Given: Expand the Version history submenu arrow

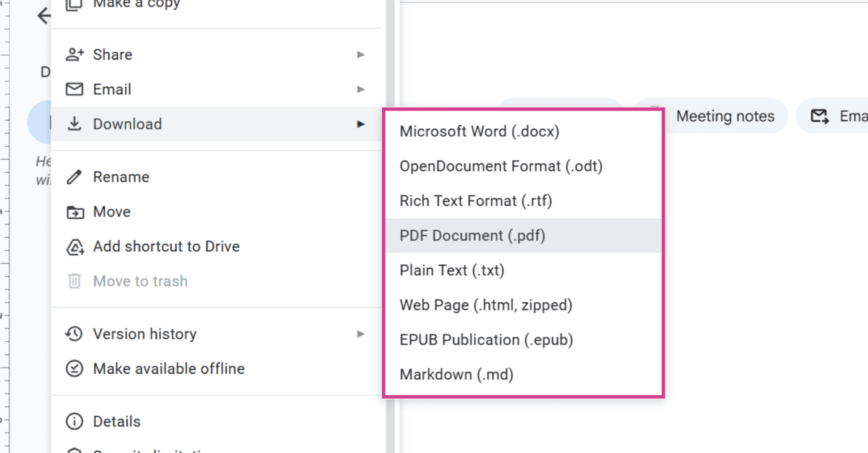Looking at the screenshot, I should 361,334.
